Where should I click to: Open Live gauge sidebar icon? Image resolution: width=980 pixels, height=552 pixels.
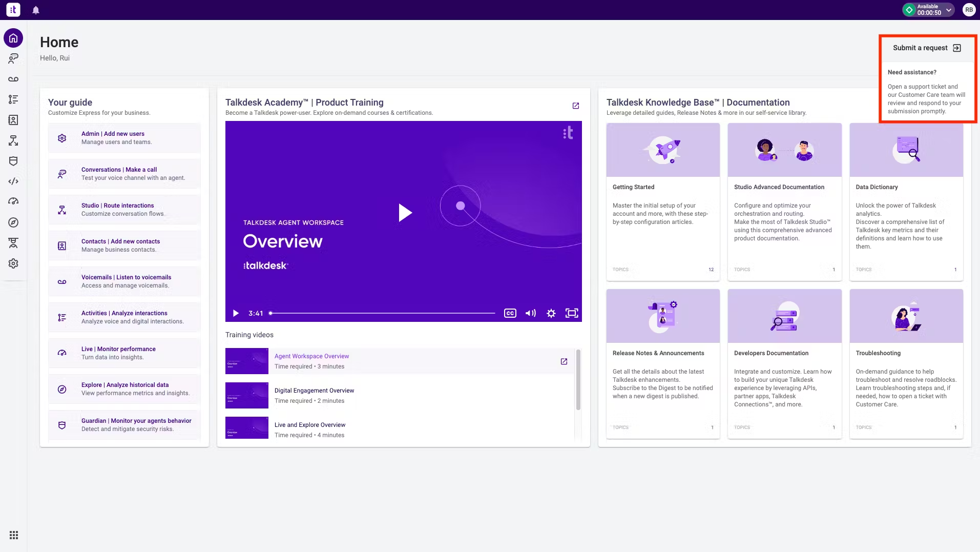click(13, 202)
